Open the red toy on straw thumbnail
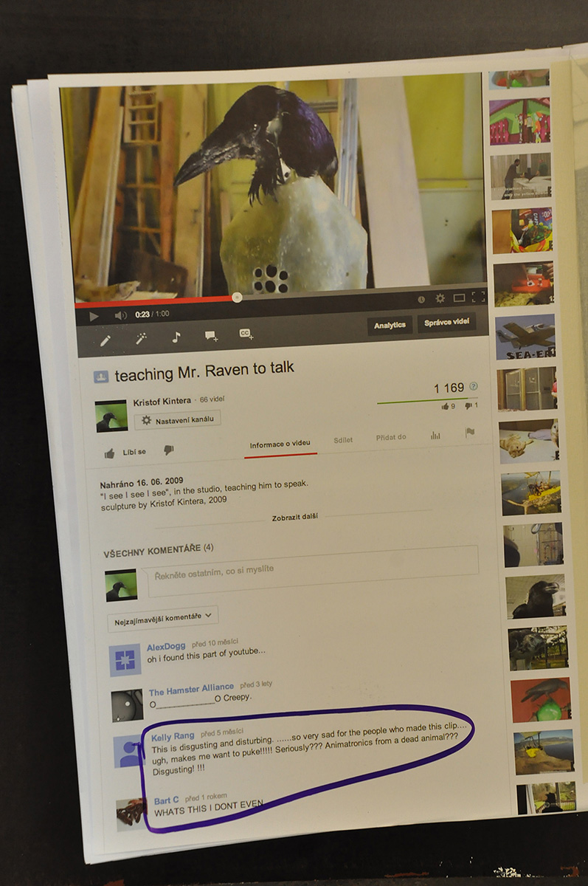The width and height of the screenshot is (588, 886). [x=524, y=284]
